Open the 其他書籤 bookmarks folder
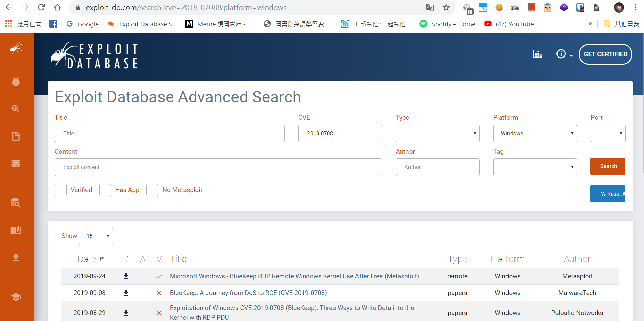This screenshot has width=644, height=321. pos(621,24)
